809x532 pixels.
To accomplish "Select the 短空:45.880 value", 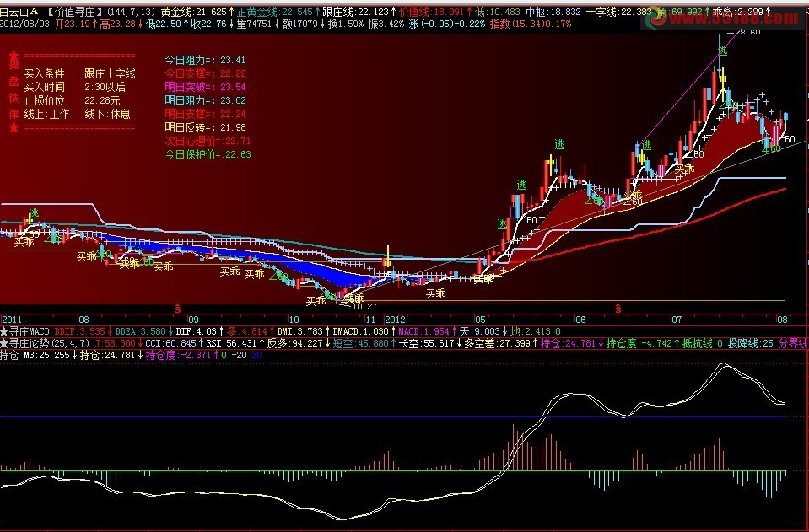I will [x=361, y=343].
